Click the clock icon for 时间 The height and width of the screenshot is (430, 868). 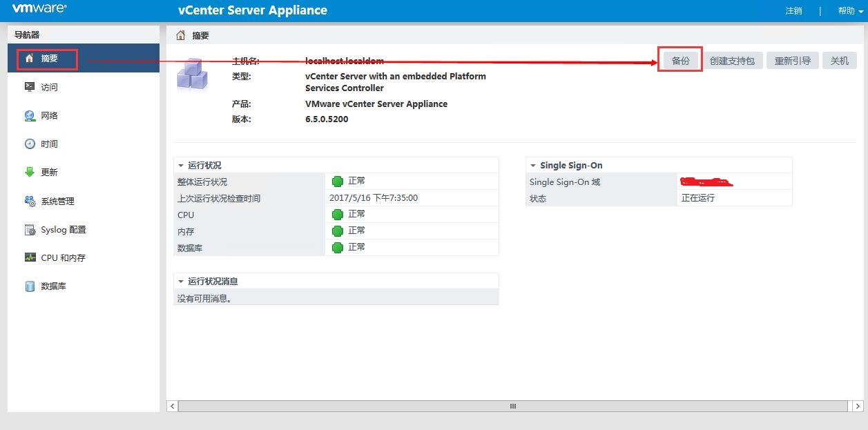(30, 144)
